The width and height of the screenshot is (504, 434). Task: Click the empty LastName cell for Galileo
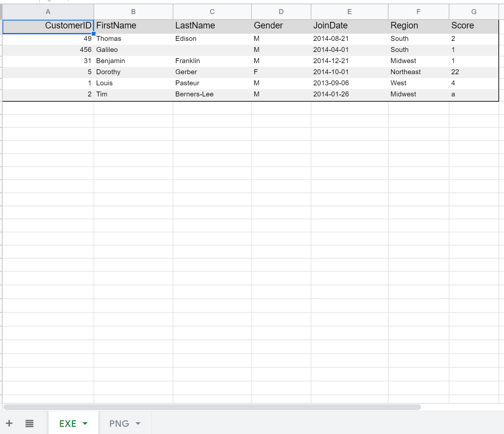pyautogui.click(x=212, y=50)
